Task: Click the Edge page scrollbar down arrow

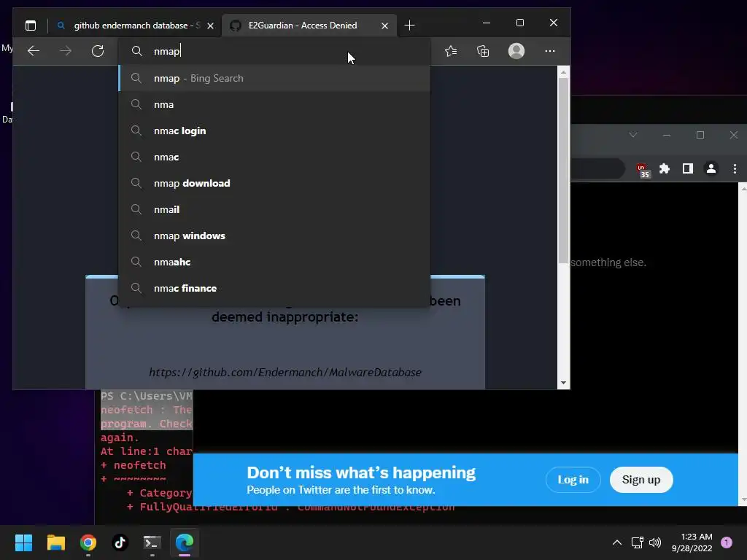Action: click(x=564, y=383)
